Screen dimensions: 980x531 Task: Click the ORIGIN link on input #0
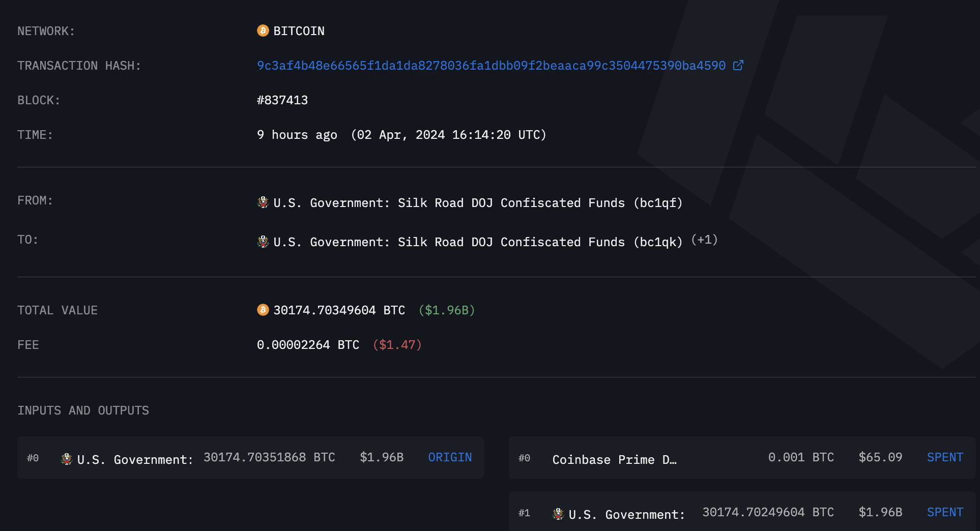pyautogui.click(x=450, y=457)
